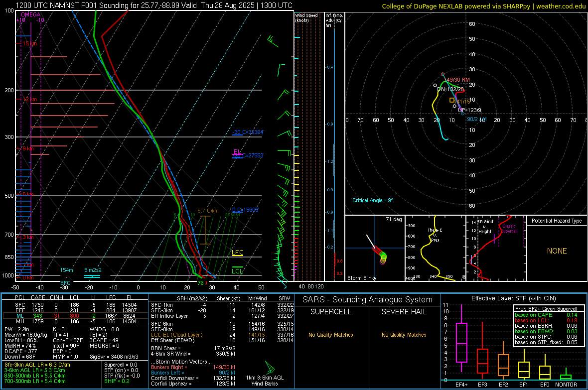Click the NONE hazard type value
This screenshot has width=588, height=390.
click(557, 251)
